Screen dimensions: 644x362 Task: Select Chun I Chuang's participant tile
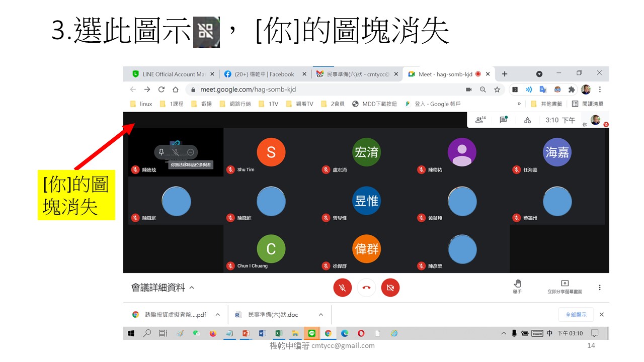pos(271,248)
